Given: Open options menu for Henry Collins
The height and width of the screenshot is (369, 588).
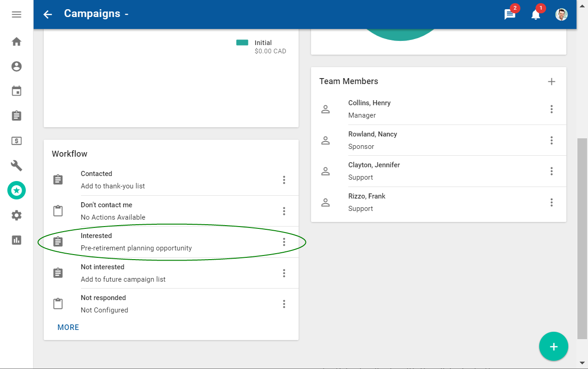Looking at the screenshot, I should (551, 109).
